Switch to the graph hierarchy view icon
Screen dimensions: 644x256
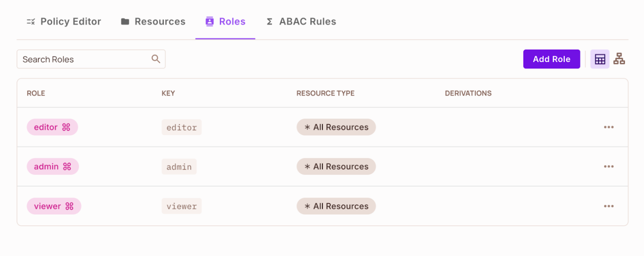[619, 59]
